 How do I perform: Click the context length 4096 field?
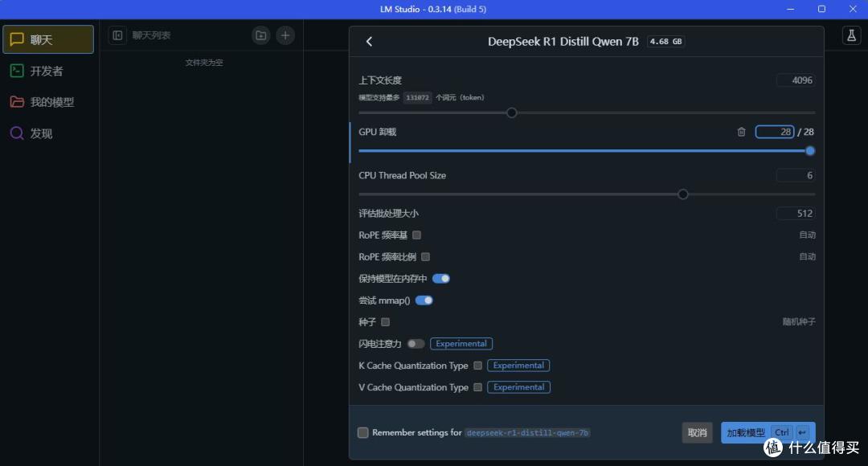click(x=796, y=80)
